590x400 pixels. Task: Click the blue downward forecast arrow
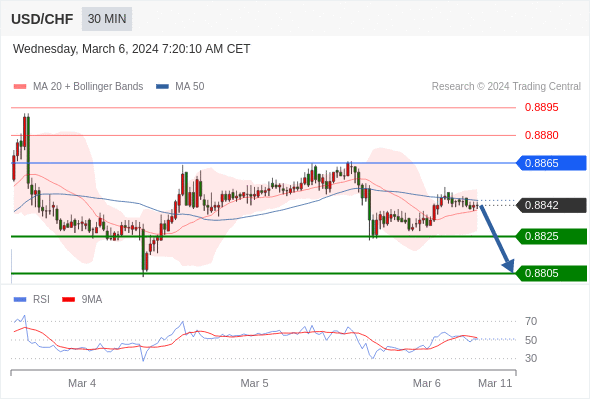497,238
